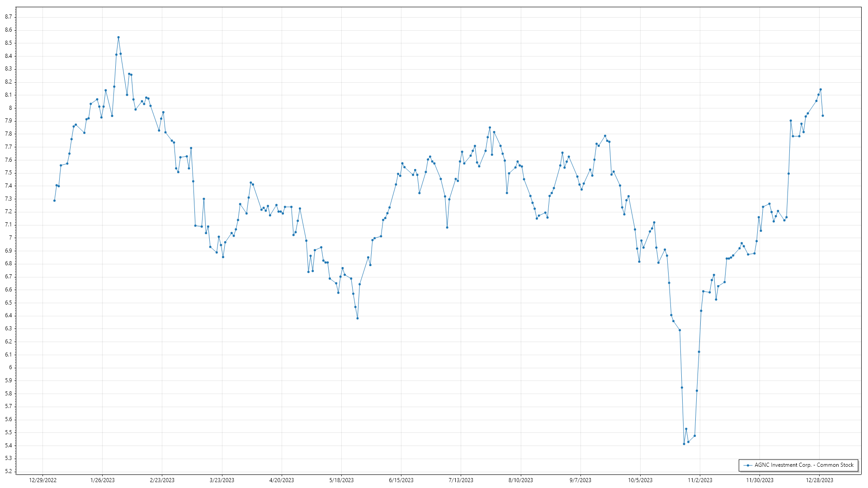868x488 pixels.
Task: Click the 1/26/2023 x-axis date label
Action: 103,480
